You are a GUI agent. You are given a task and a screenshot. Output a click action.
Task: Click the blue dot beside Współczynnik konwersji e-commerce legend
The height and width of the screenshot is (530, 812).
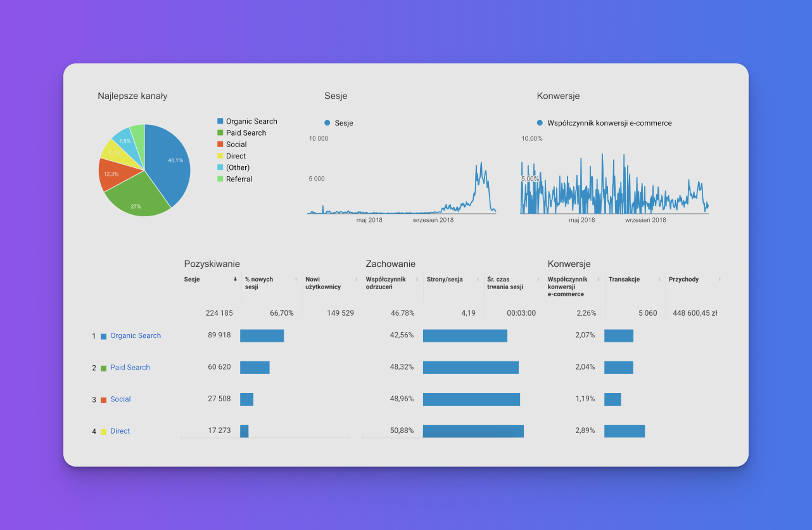(x=540, y=123)
